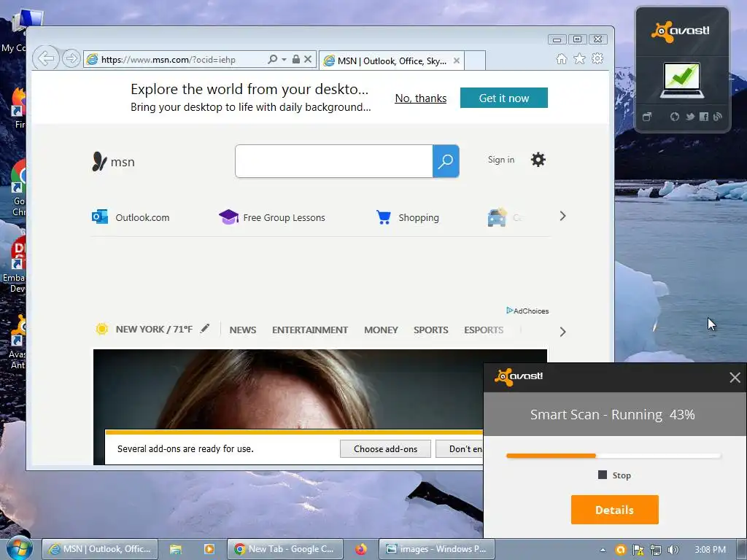
Task: Close the Avast Smart Scan popup
Action: tap(735, 378)
